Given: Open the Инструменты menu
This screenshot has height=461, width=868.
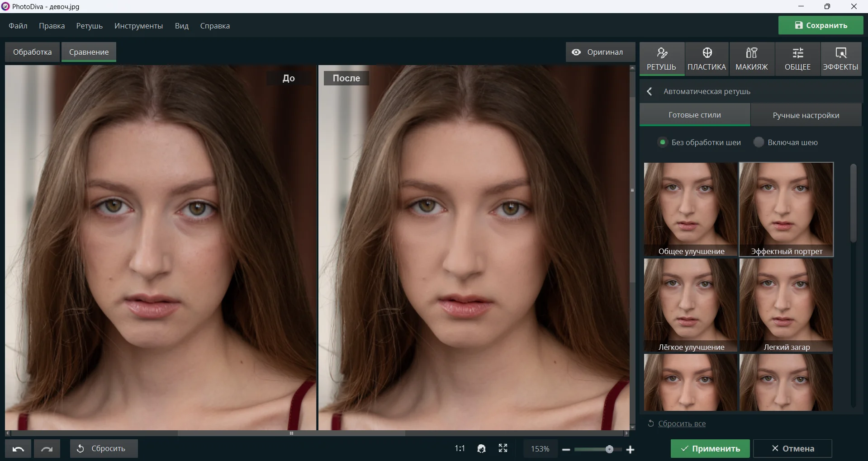Looking at the screenshot, I should tap(138, 26).
